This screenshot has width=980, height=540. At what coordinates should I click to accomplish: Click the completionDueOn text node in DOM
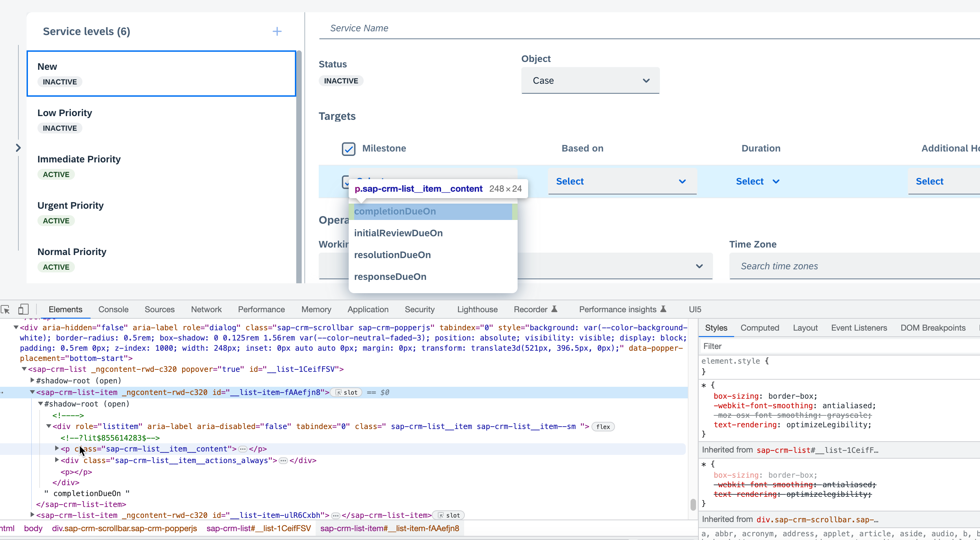pyautogui.click(x=87, y=494)
